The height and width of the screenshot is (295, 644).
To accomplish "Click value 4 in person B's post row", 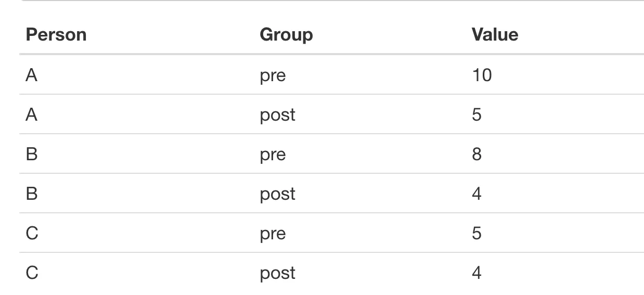I will point(476,194).
